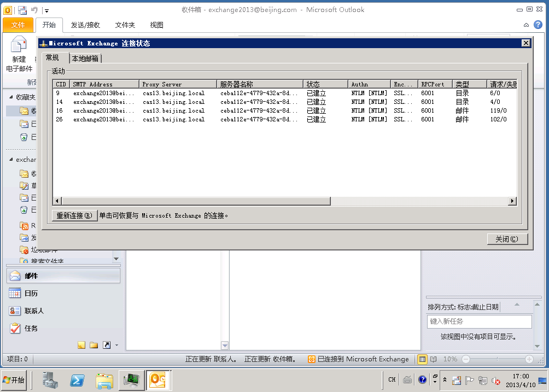Click the Outlook application icon in title bar
Viewport: 549px width, 392px height.
coord(7,10)
